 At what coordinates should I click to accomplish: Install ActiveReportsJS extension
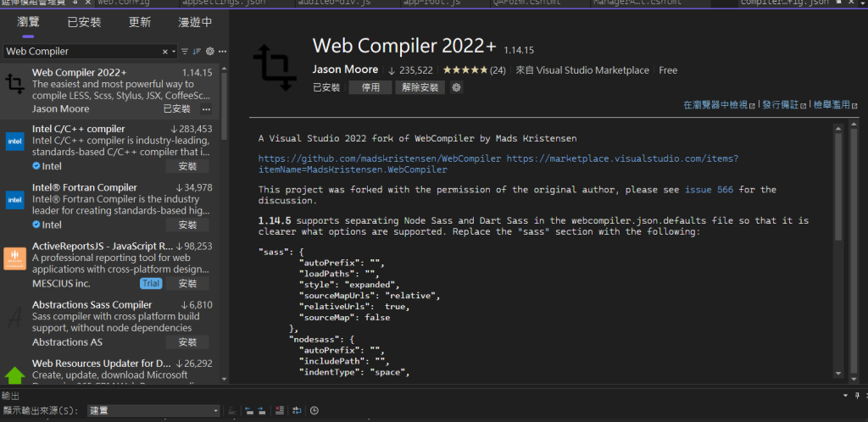[187, 283]
